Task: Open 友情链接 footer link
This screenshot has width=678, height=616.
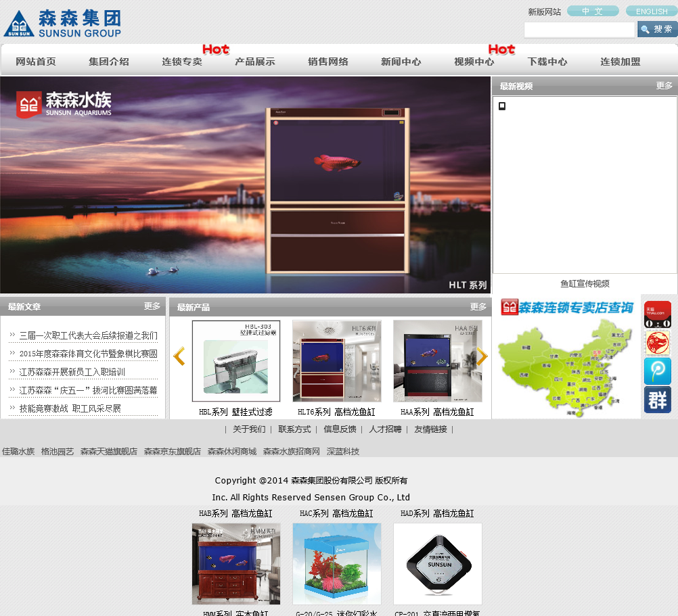Action: coord(430,429)
